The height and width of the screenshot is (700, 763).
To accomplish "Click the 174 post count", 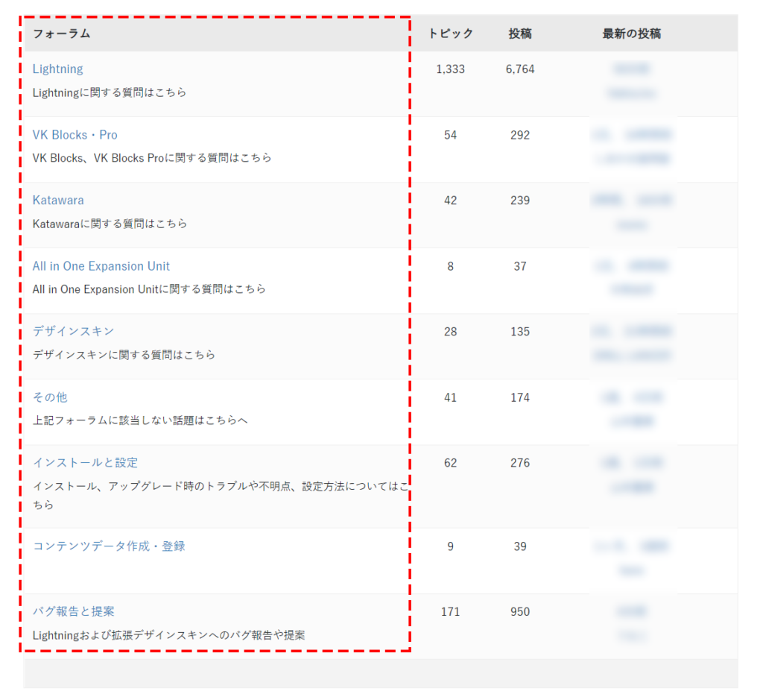I will click(519, 397).
